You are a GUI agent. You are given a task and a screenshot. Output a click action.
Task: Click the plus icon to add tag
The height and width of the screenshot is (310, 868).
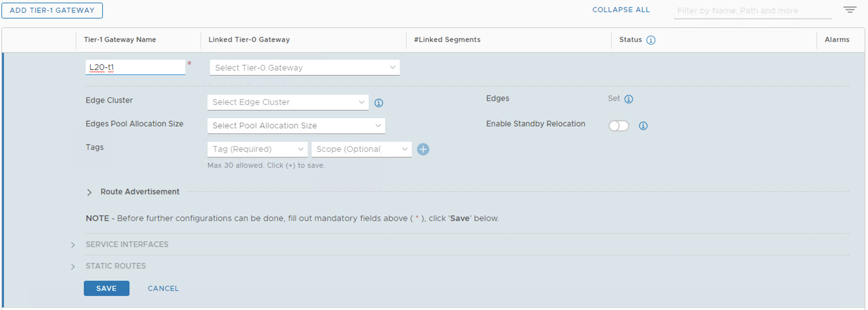(423, 149)
